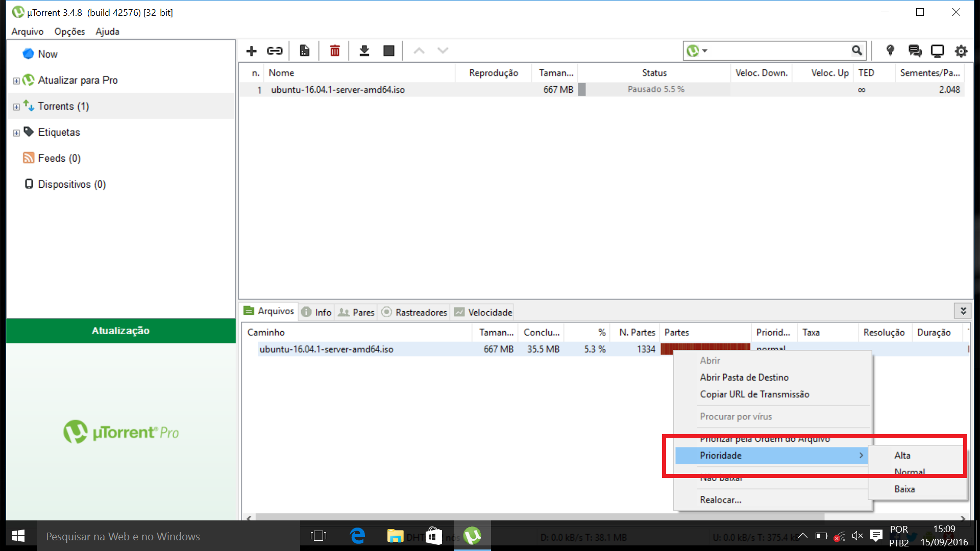Switch to the Pares tab

pos(356,312)
